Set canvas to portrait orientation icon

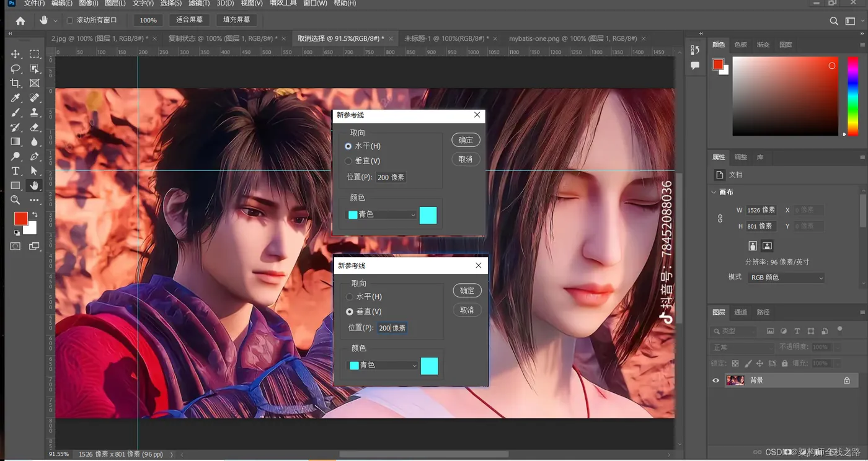[x=753, y=246]
